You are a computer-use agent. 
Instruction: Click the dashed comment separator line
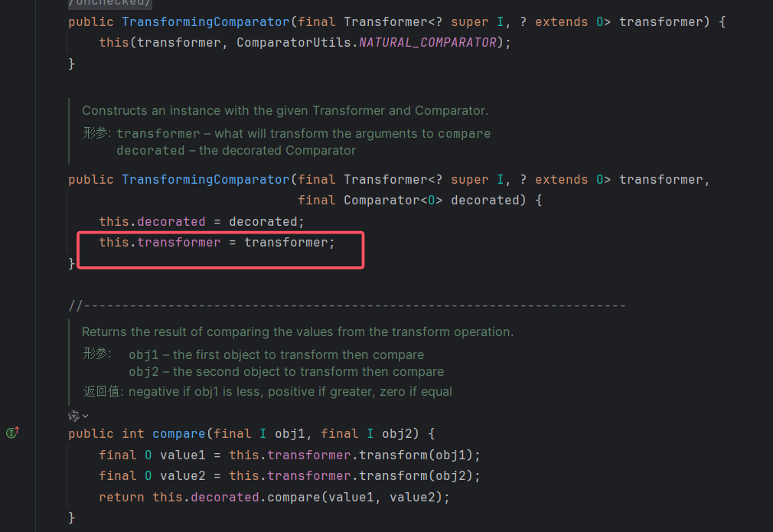[x=347, y=306]
